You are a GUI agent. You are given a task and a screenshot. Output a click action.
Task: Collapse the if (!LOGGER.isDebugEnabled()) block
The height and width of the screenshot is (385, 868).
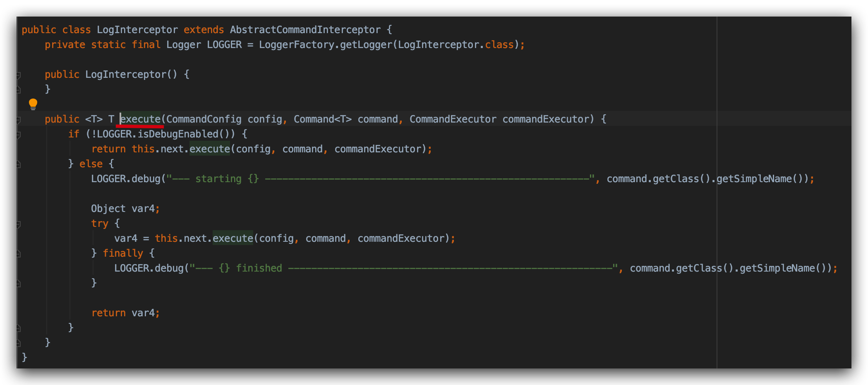click(x=18, y=135)
